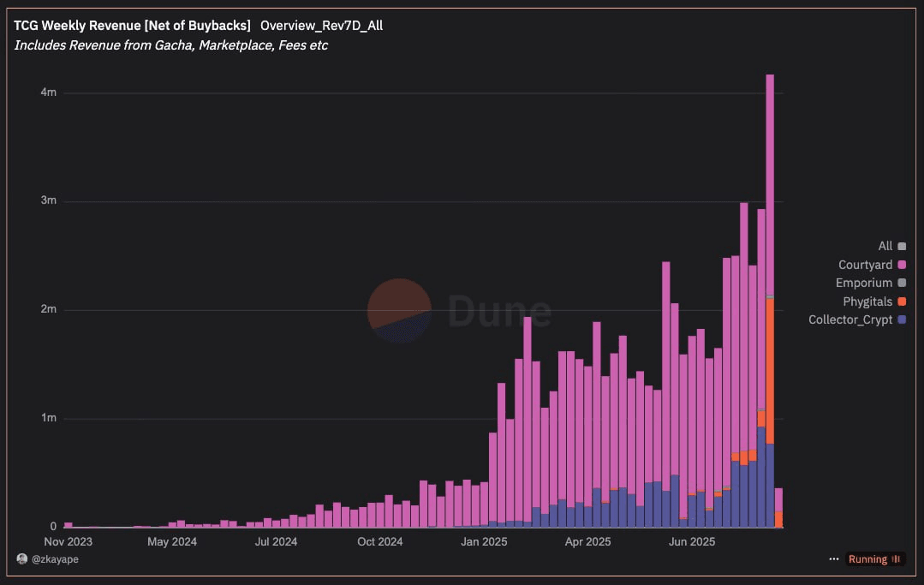Click the Collector_Crypt purple legend swatch
The image size is (924, 585).
[x=902, y=319]
